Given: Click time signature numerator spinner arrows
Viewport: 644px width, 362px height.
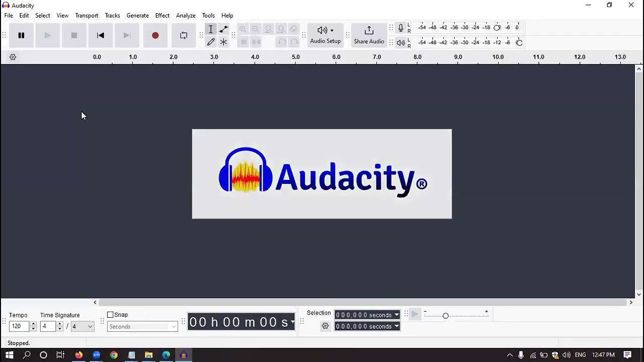Looking at the screenshot, I should [x=59, y=326].
